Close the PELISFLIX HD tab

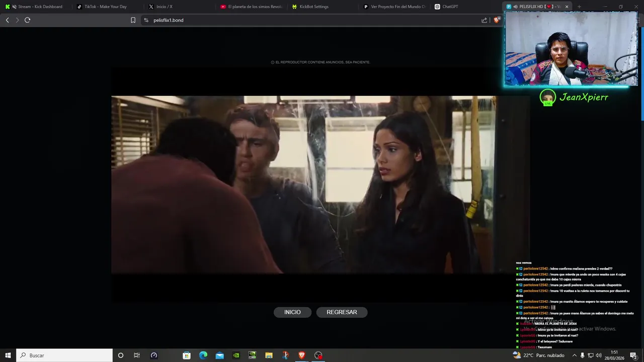[x=567, y=7]
